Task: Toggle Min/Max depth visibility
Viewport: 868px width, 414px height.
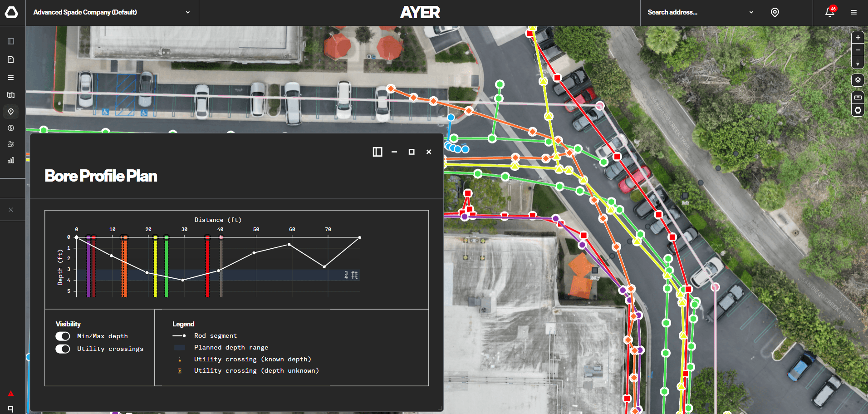Action: [63, 336]
